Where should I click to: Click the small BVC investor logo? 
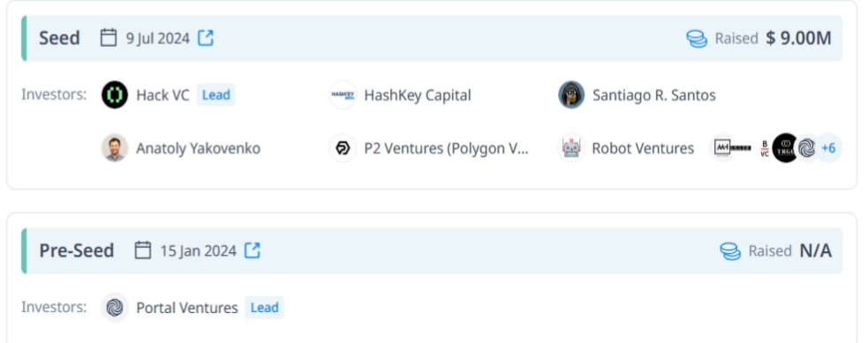click(x=765, y=148)
